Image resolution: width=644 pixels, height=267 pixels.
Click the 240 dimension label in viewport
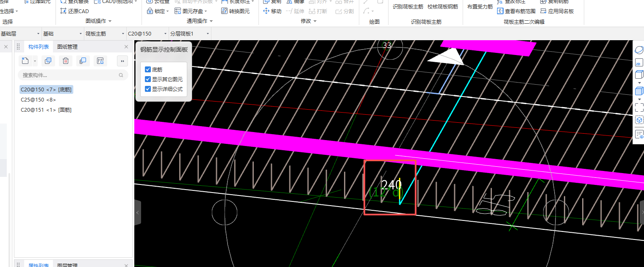(391, 184)
